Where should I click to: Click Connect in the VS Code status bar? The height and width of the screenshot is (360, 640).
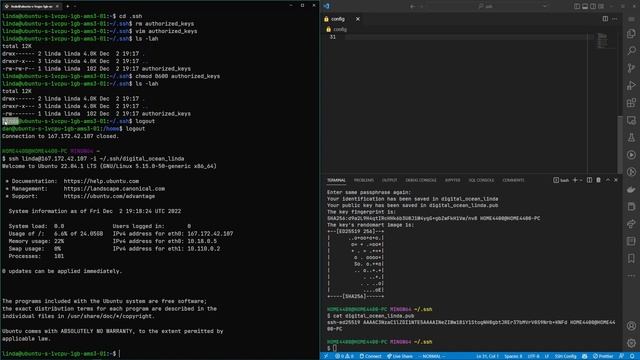tap(370, 356)
